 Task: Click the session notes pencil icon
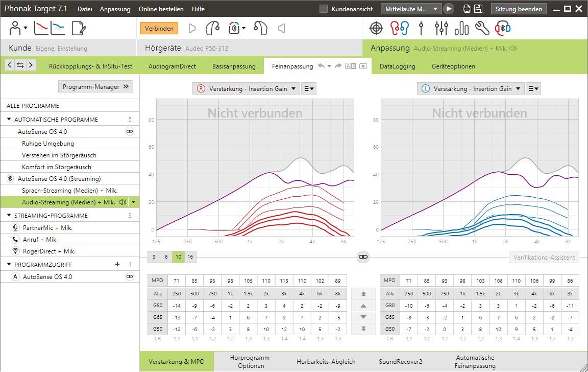[x=79, y=29]
